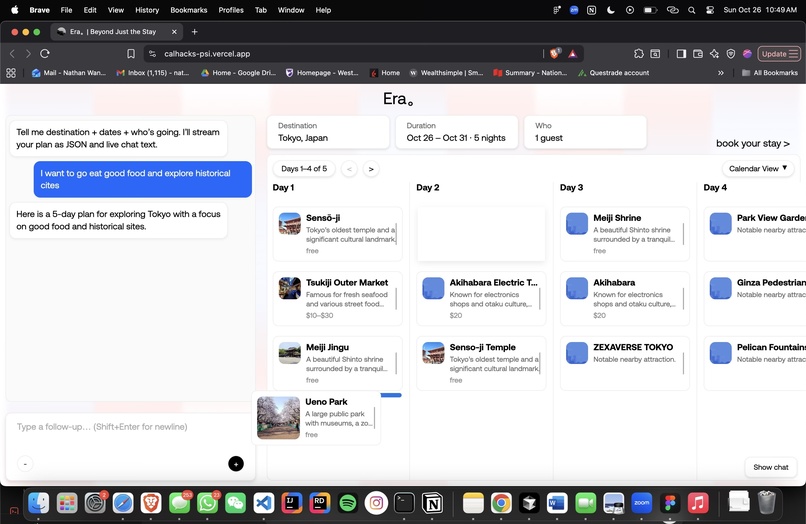This screenshot has height=524, width=806.
Task: Click the blue progress bar under Meiji Jingu
Action: click(x=391, y=395)
